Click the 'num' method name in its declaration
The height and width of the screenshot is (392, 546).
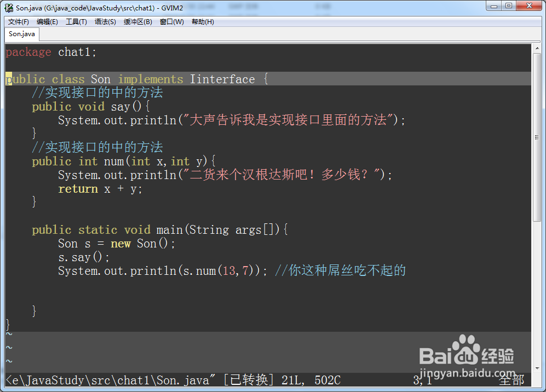click(114, 161)
